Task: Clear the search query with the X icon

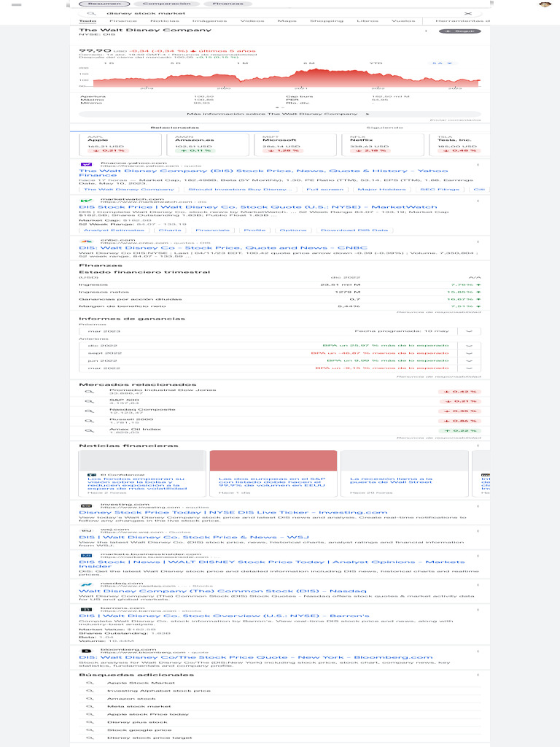Action: click(468, 13)
